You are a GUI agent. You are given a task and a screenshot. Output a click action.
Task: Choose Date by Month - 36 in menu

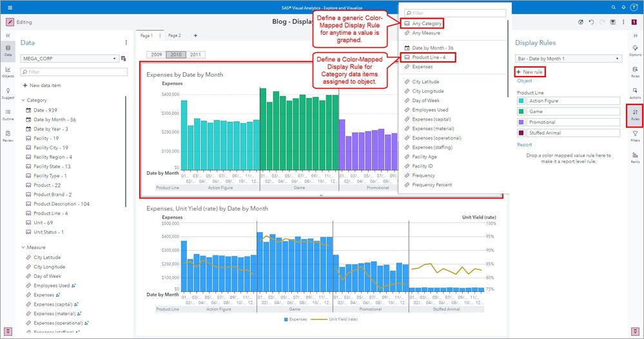[x=429, y=48]
